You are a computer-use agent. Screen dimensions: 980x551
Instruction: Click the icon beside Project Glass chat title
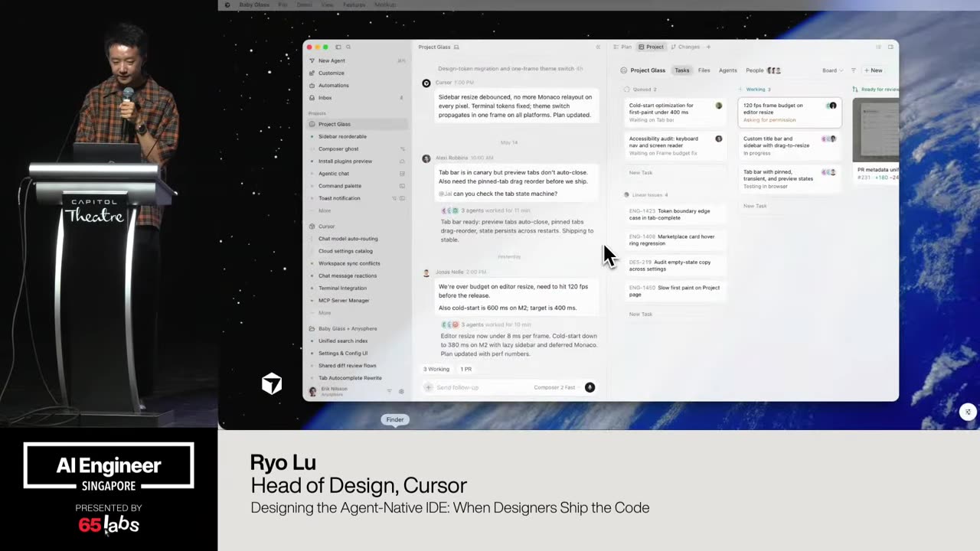[457, 47]
